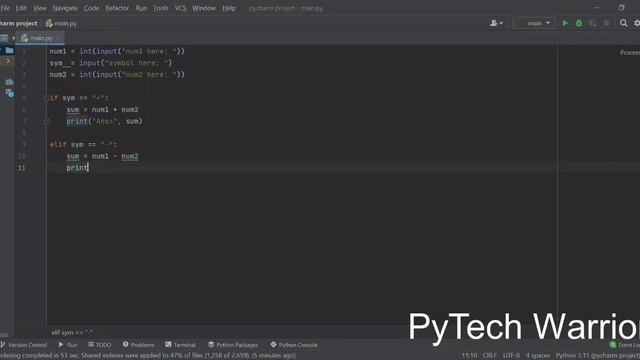Toggle the fold marker beside 'if sym' line
Image resolution: width=640 pixels, height=360 pixels.
coord(46,98)
